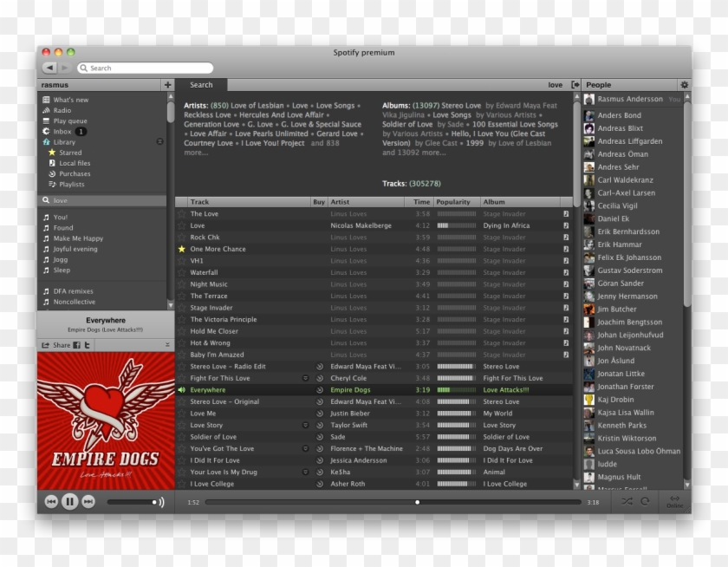Toggle the Online status indicator
The width and height of the screenshot is (728, 567).
click(674, 501)
